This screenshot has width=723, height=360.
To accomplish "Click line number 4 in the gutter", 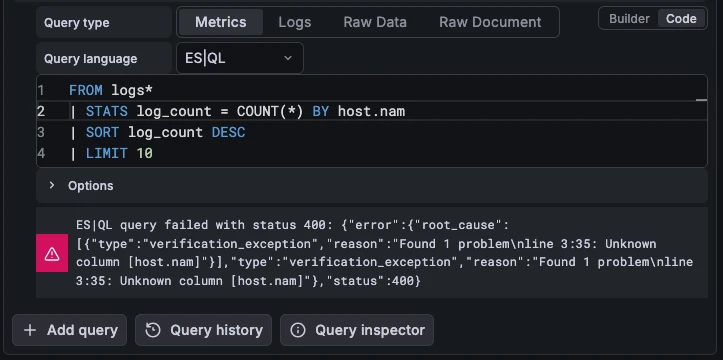I will (x=41, y=153).
